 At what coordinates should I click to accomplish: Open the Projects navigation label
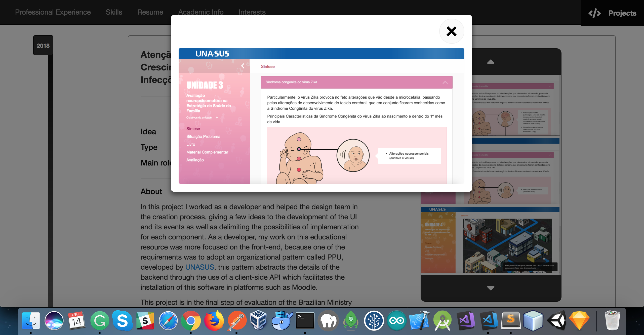coord(622,13)
